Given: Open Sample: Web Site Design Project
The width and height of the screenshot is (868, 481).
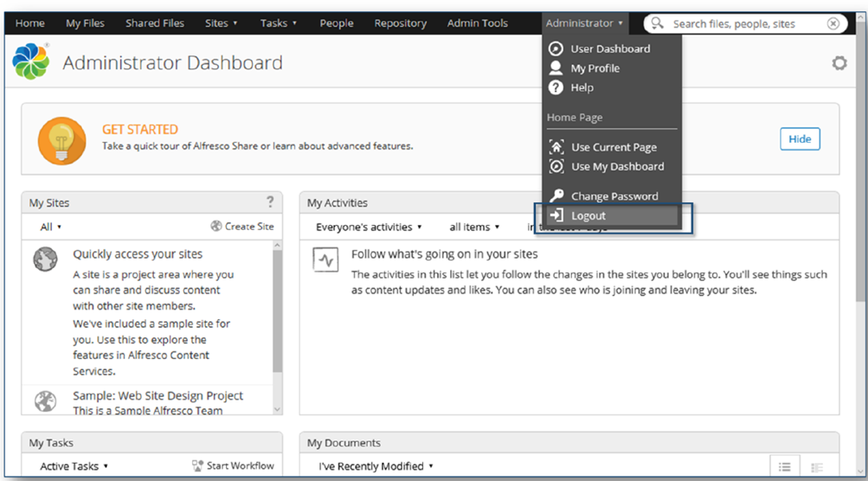Looking at the screenshot, I should coord(158,396).
